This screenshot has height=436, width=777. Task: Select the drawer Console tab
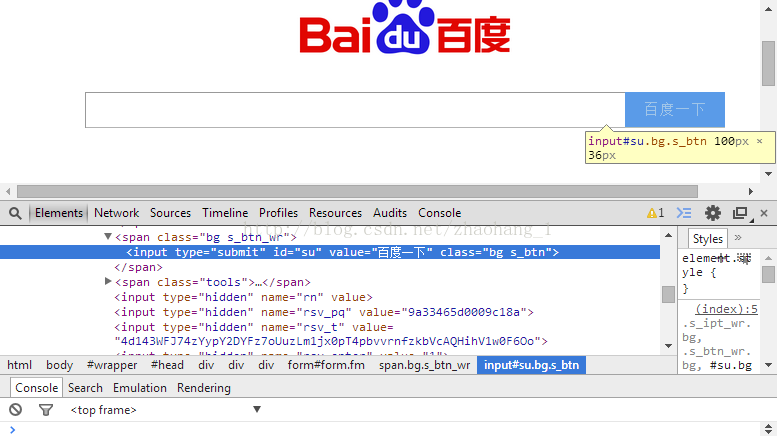[x=37, y=388]
